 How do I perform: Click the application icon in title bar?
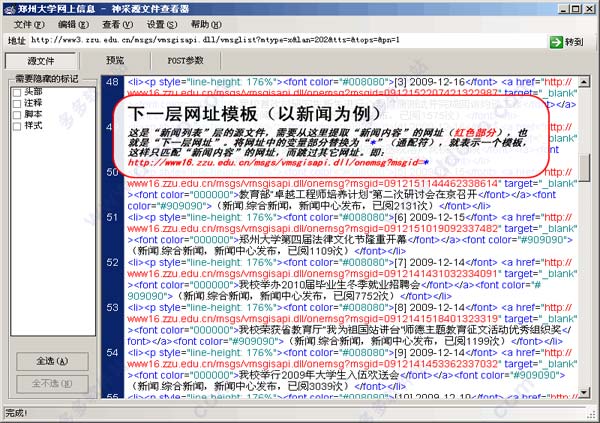coord(9,9)
